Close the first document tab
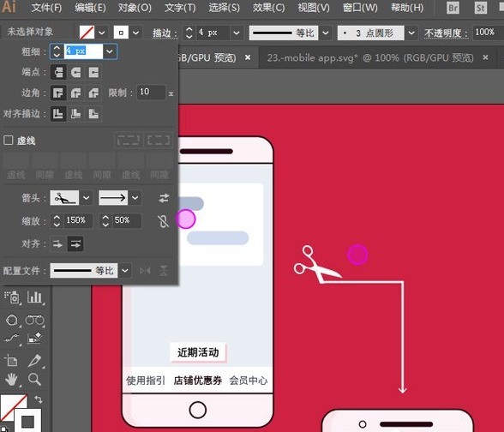This screenshot has width=504, height=432. point(248,57)
